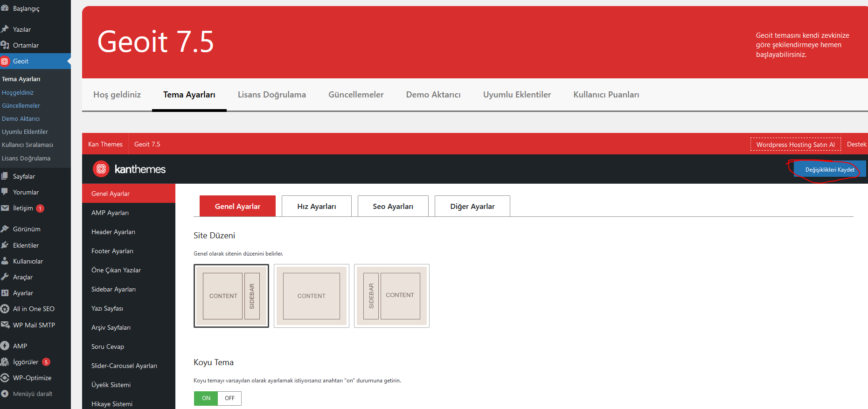This screenshot has width=868, height=409.
Task: Open the Hoş geldiniz tab
Action: click(117, 95)
